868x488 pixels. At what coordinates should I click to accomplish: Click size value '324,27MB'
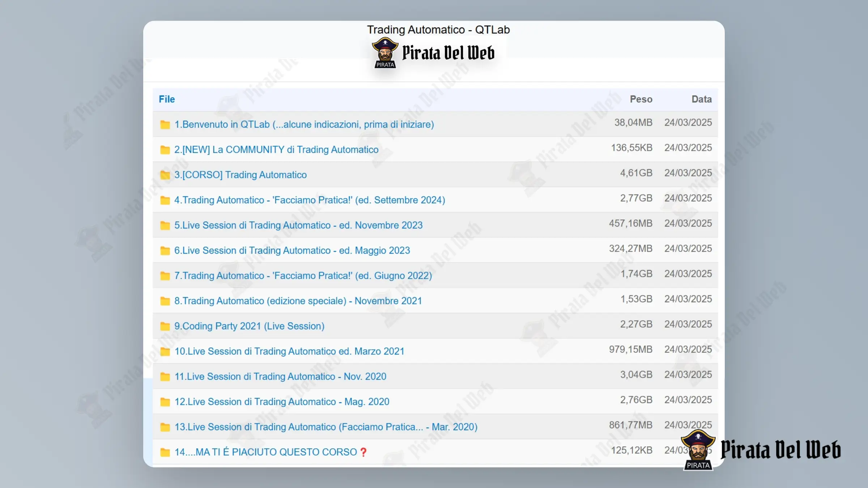click(630, 249)
